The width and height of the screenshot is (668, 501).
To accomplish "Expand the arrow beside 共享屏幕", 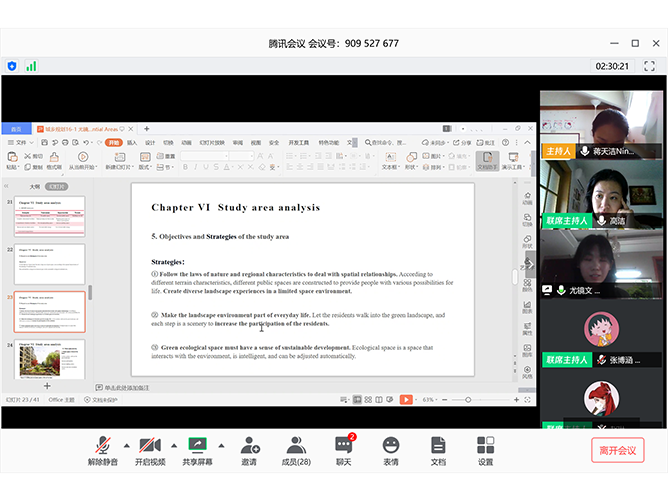I will pyautogui.click(x=220, y=445).
